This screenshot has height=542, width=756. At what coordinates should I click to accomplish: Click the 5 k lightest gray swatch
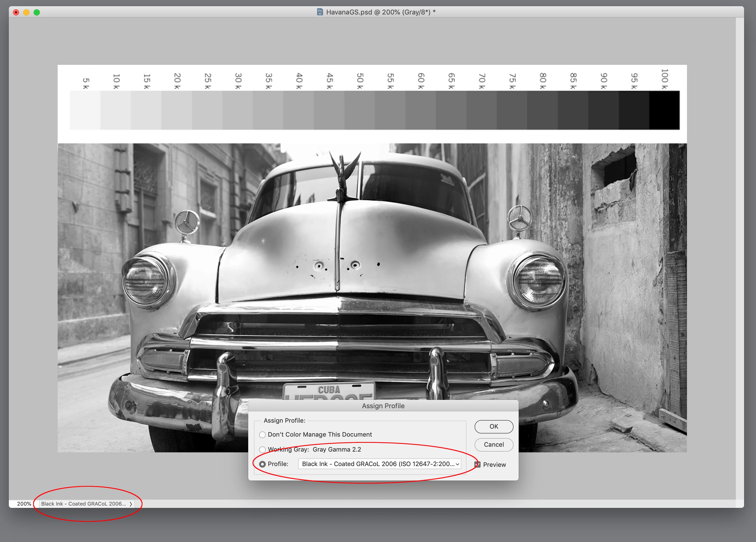85,110
